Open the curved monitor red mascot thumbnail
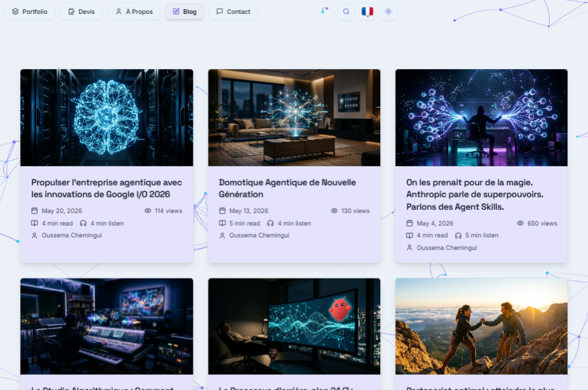This screenshot has height=390, width=588. click(x=294, y=326)
